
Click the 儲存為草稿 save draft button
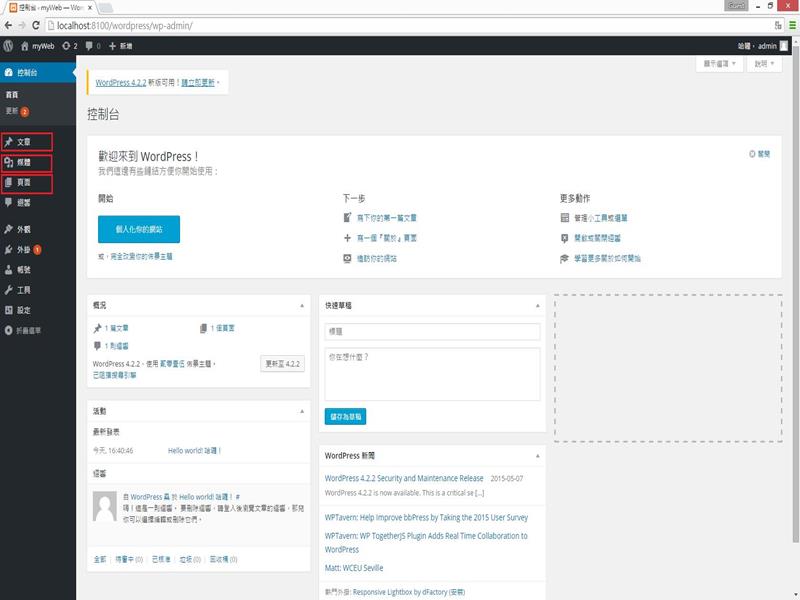(x=345, y=416)
